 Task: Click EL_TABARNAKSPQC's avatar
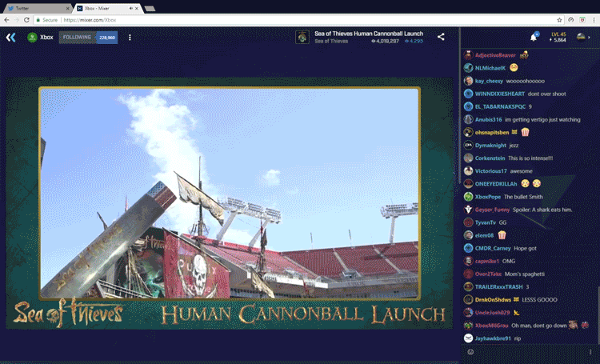coord(468,106)
